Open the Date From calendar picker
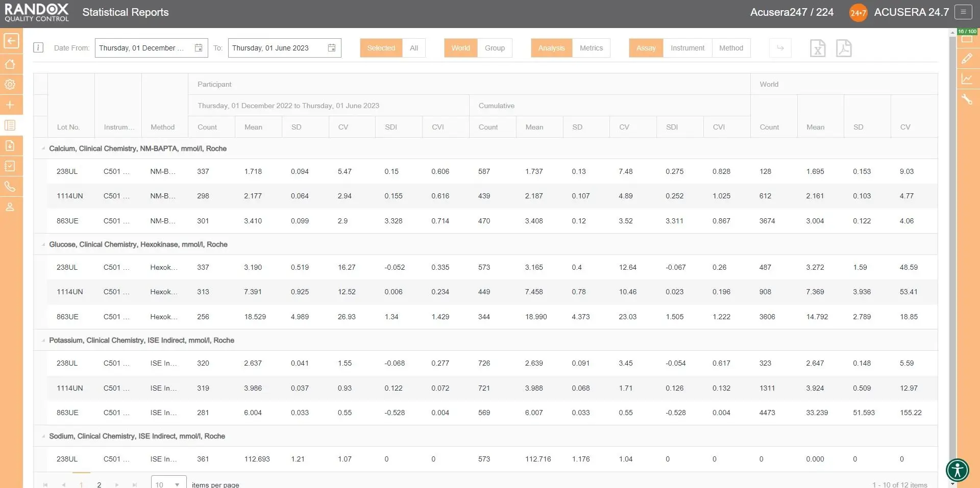Image resolution: width=980 pixels, height=488 pixels. tap(199, 47)
